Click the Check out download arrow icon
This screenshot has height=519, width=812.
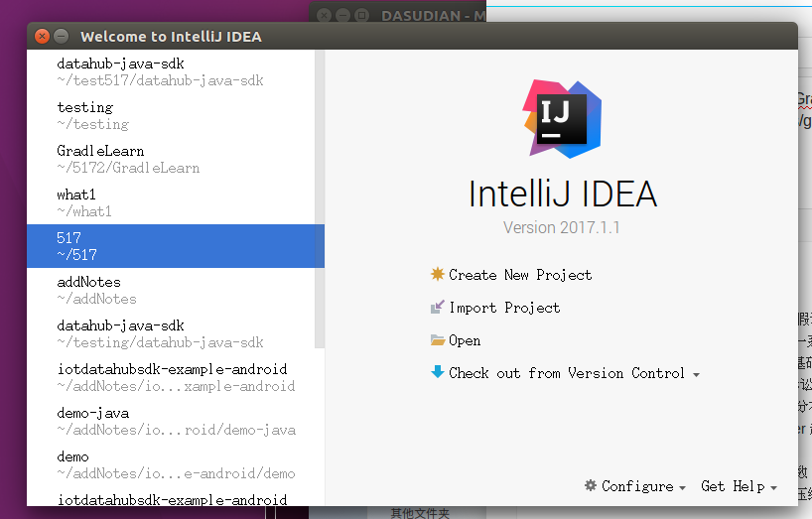(x=438, y=372)
